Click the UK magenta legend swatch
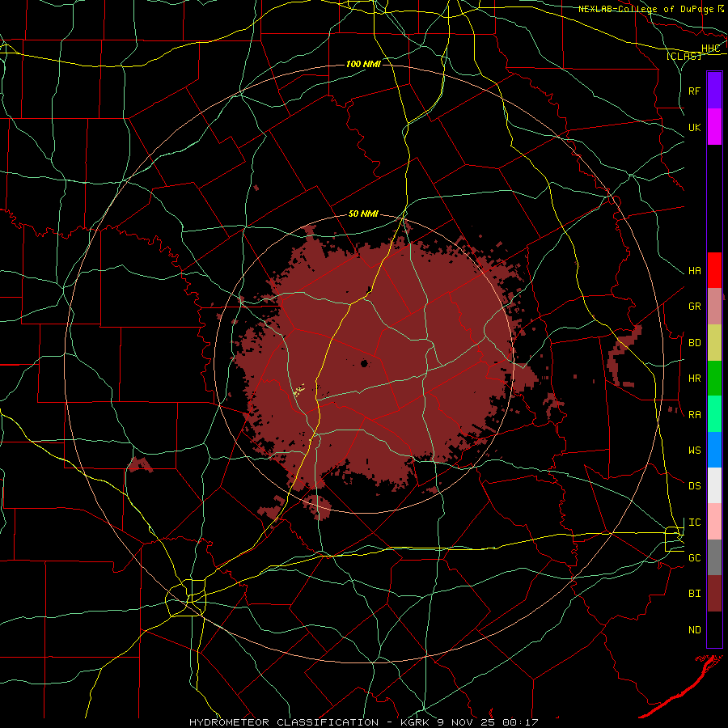 [x=714, y=127]
